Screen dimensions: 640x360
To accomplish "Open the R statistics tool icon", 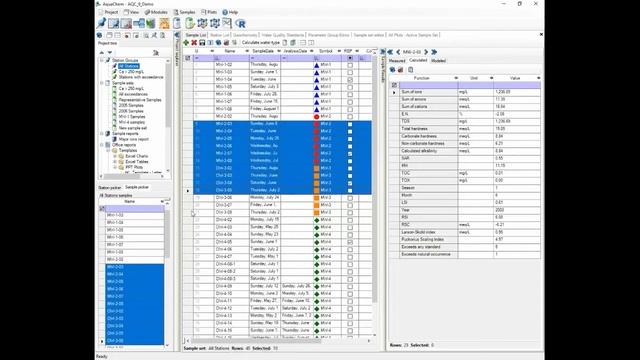I will (x=241, y=24).
